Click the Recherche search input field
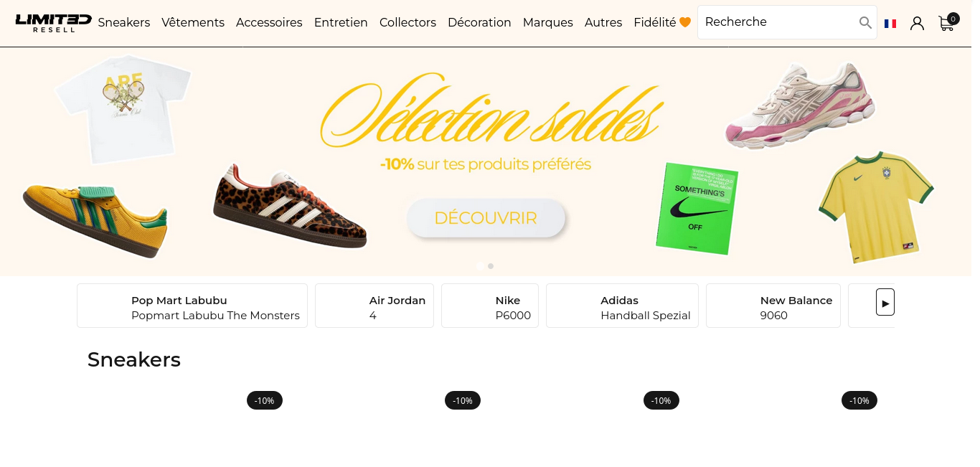The image size is (980, 467). [x=778, y=22]
